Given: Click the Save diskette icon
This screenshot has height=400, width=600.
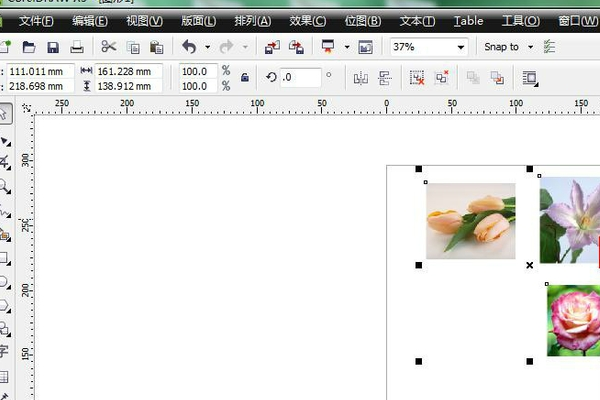Looking at the screenshot, I should pyautogui.click(x=53, y=47).
